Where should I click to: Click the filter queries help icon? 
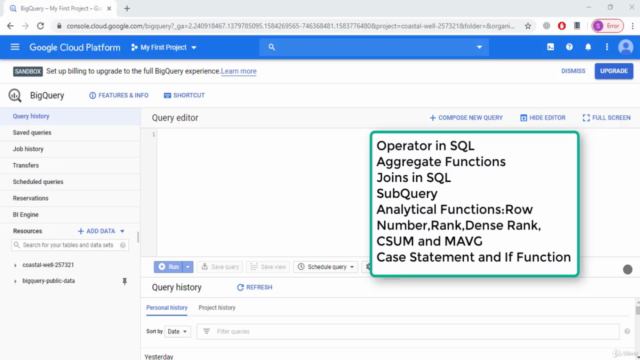[x=627, y=331]
